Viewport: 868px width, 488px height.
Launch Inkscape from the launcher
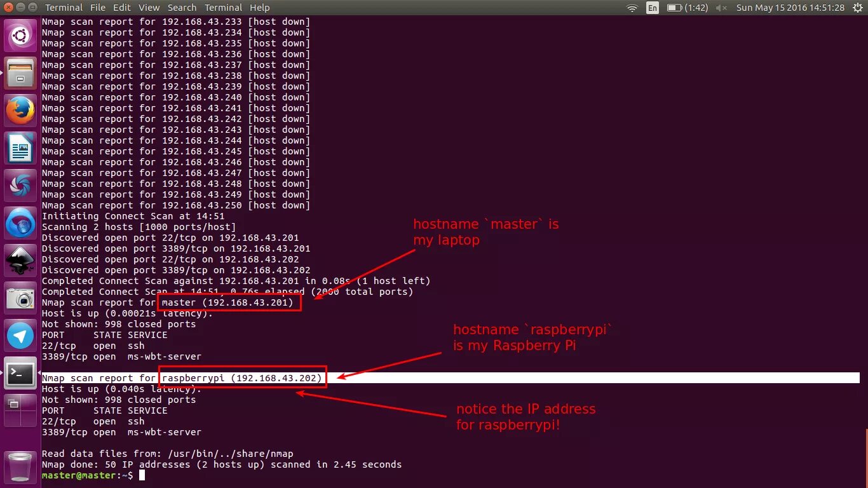20,261
